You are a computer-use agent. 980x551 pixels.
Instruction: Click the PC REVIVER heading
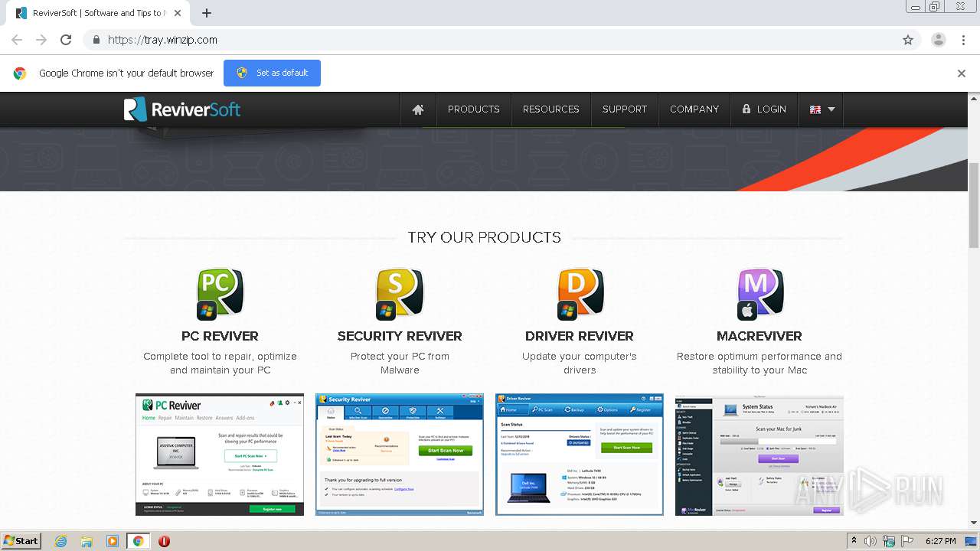click(220, 336)
